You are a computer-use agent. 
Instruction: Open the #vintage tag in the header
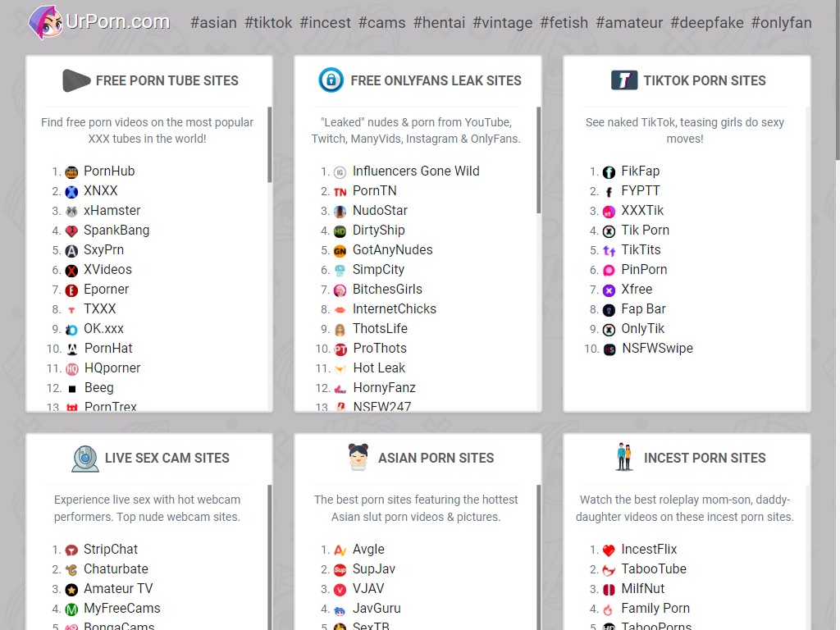503,22
